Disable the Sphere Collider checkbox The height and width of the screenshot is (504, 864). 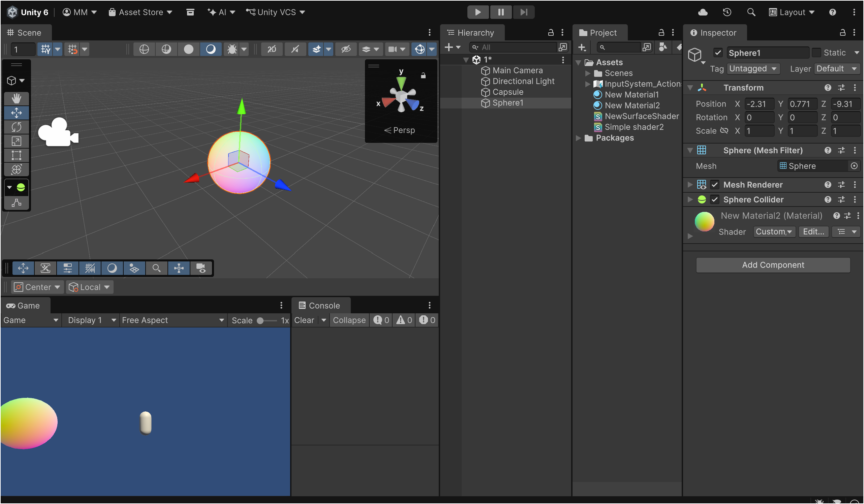[x=714, y=199]
